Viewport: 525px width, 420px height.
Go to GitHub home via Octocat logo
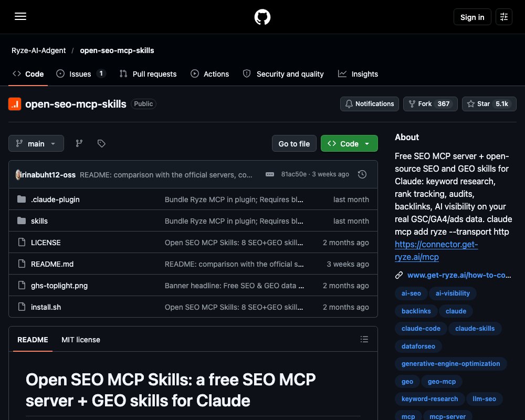pos(262,17)
